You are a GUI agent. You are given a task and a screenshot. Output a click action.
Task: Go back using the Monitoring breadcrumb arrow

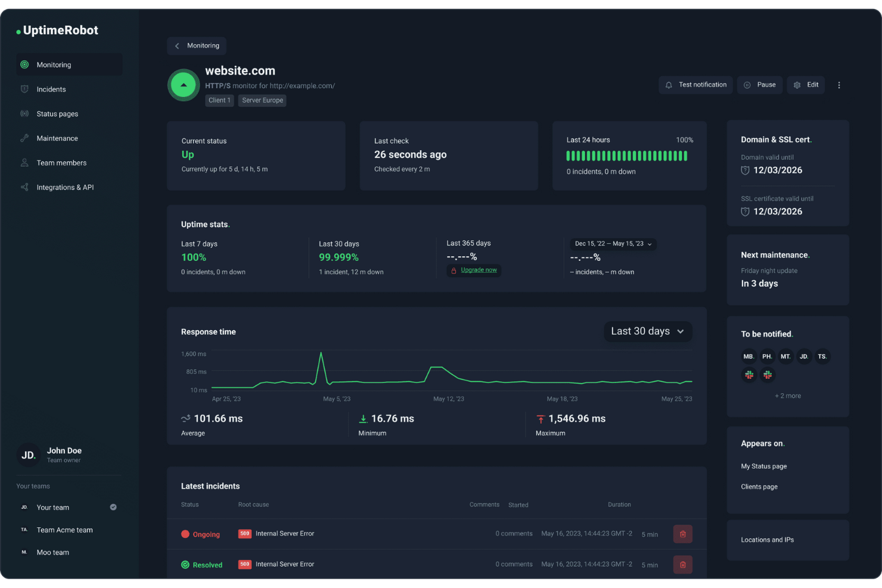pos(177,45)
